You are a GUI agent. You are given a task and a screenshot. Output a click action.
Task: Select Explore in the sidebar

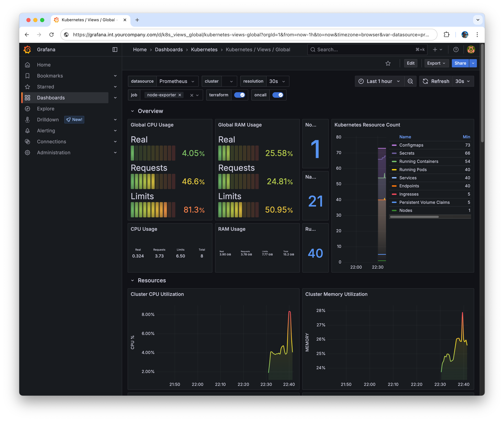point(46,109)
